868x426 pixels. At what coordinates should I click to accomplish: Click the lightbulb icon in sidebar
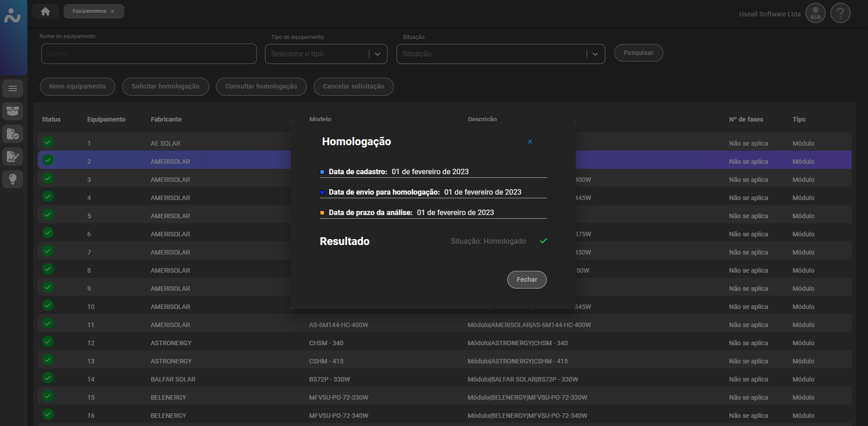click(13, 179)
